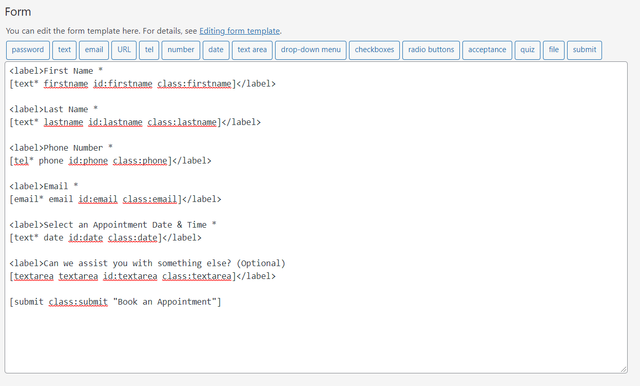
Task: Click the resize handle of form textarea
Action: tap(623, 369)
